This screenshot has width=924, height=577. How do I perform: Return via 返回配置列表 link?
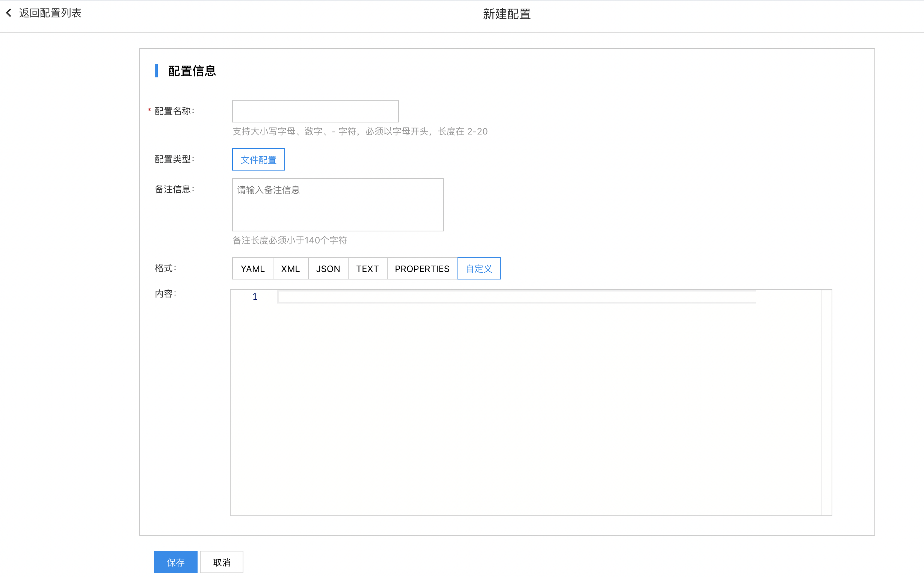tap(50, 13)
